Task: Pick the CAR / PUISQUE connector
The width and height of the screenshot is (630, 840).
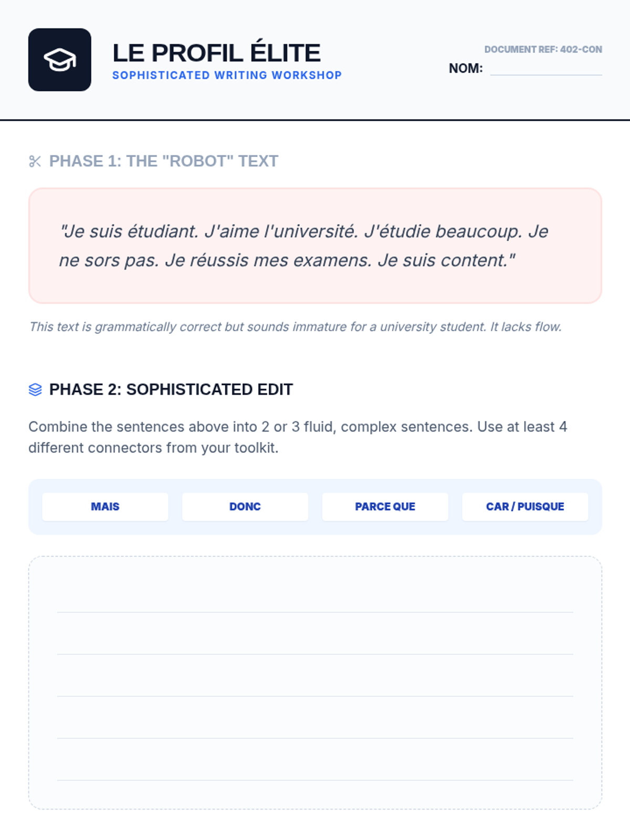Action: [525, 507]
